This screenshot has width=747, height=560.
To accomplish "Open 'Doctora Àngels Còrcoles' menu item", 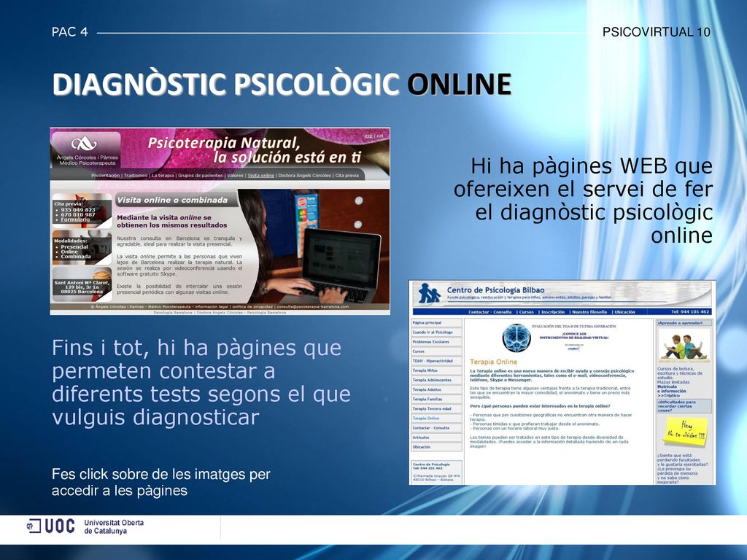I will point(304,176).
